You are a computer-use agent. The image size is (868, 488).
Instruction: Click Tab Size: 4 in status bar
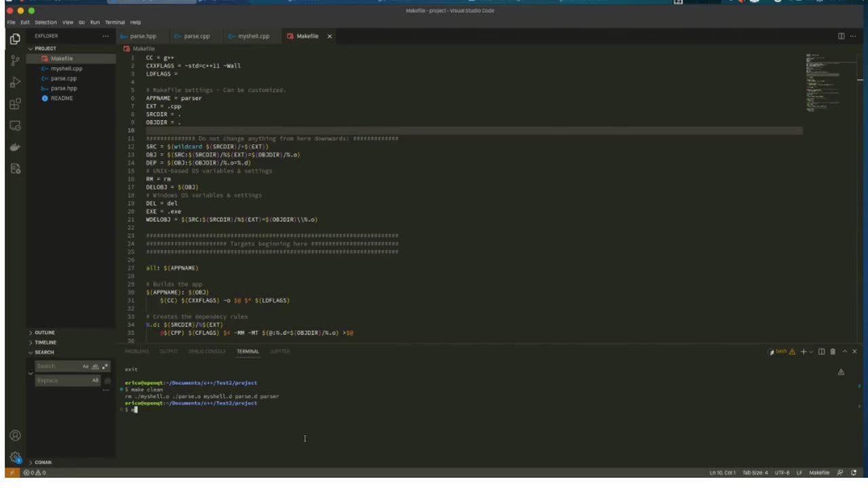click(x=755, y=472)
